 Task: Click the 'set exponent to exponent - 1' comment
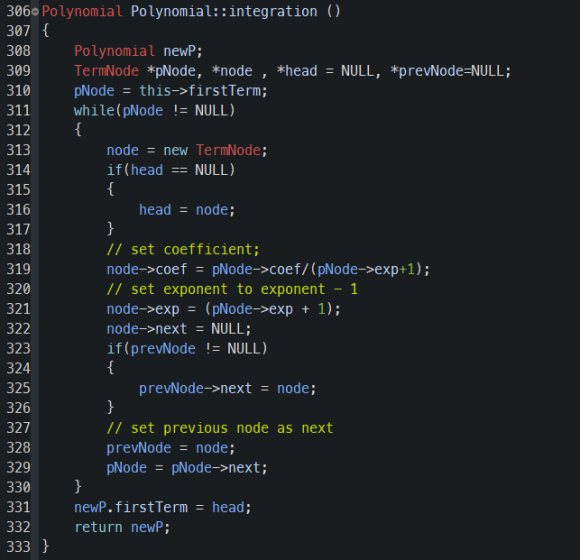coord(244,289)
